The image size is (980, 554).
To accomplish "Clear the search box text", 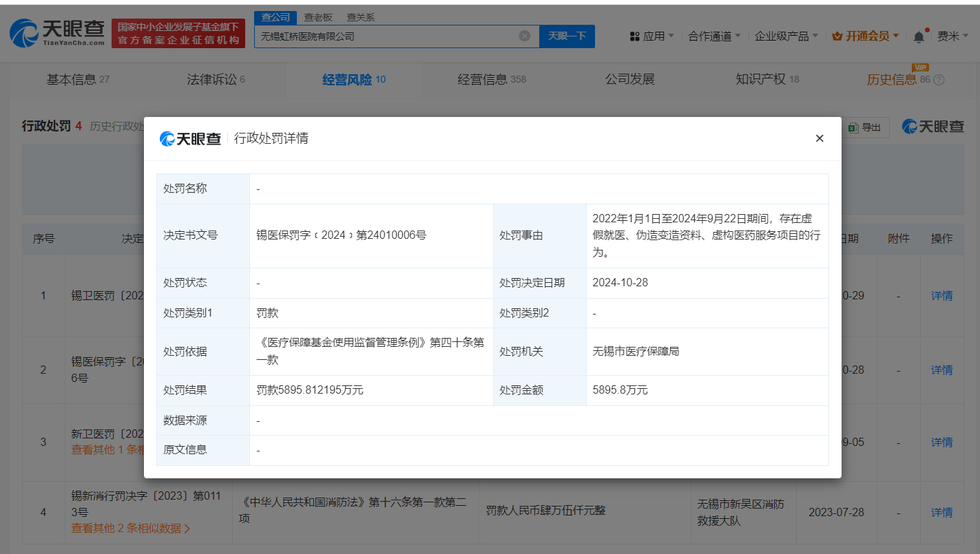I will pyautogui.click(x=525, y=36).
